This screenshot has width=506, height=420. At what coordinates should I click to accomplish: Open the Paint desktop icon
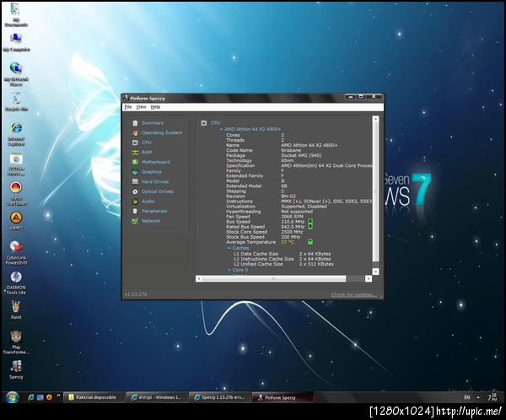[16, 306]
